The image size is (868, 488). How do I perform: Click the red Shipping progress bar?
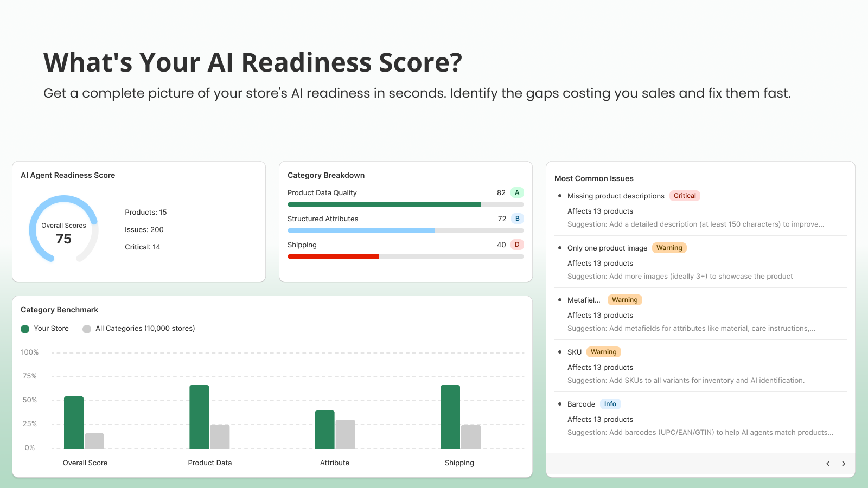click(406, 256)
